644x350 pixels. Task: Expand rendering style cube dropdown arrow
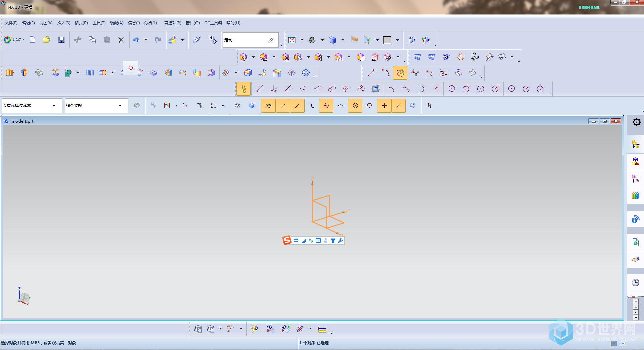click(x=343, y=40)
